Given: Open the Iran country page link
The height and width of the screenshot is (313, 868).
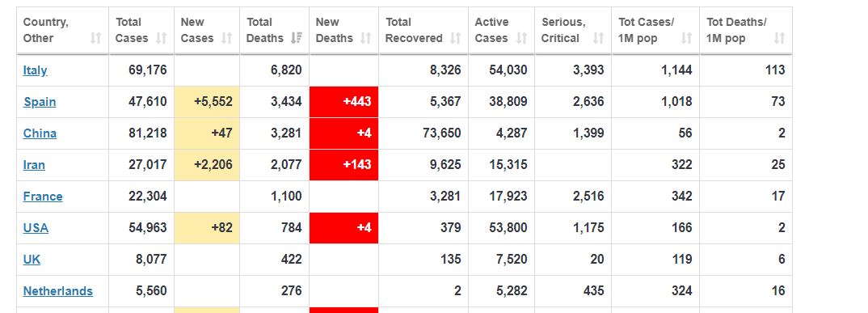Looking at the screenshot, I should tap(34, 165).
